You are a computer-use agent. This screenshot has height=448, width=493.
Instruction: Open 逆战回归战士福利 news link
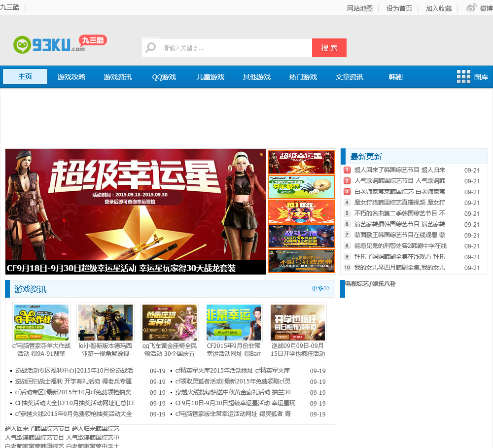(x=73, y=381)
